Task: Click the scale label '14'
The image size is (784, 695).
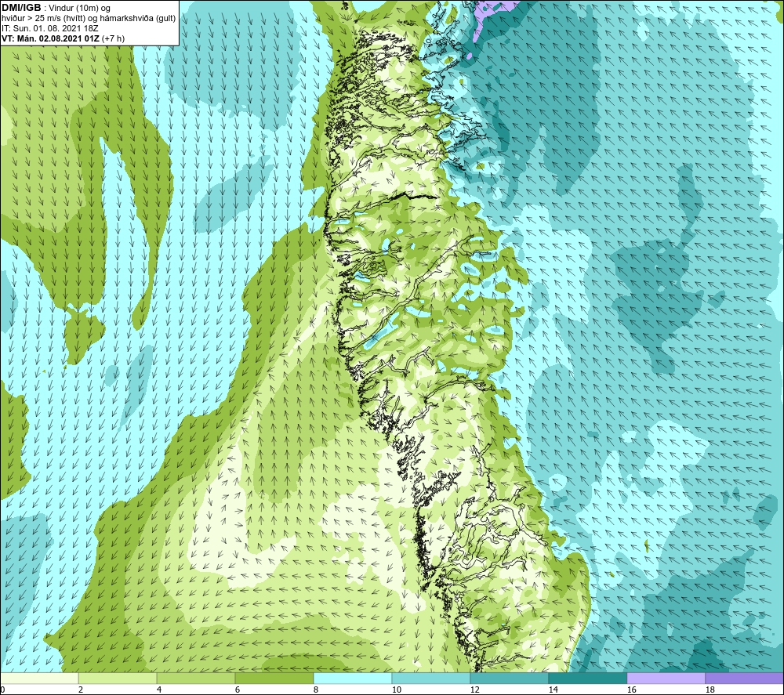Action: pos(553,690)
